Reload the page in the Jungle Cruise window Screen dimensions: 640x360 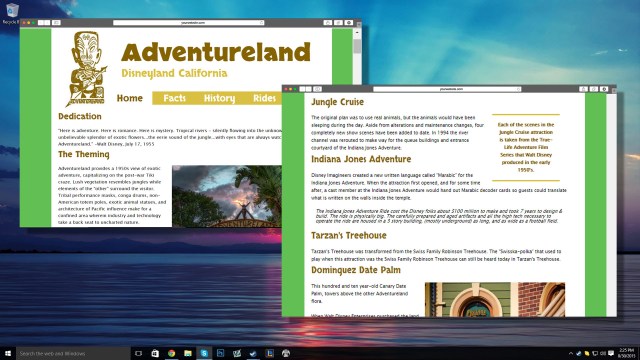tap(518, 89)
